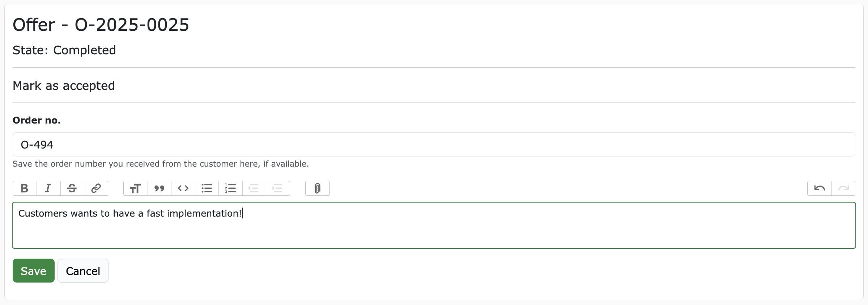
Task: Redo the last undone edit
Action: point(843,188)
